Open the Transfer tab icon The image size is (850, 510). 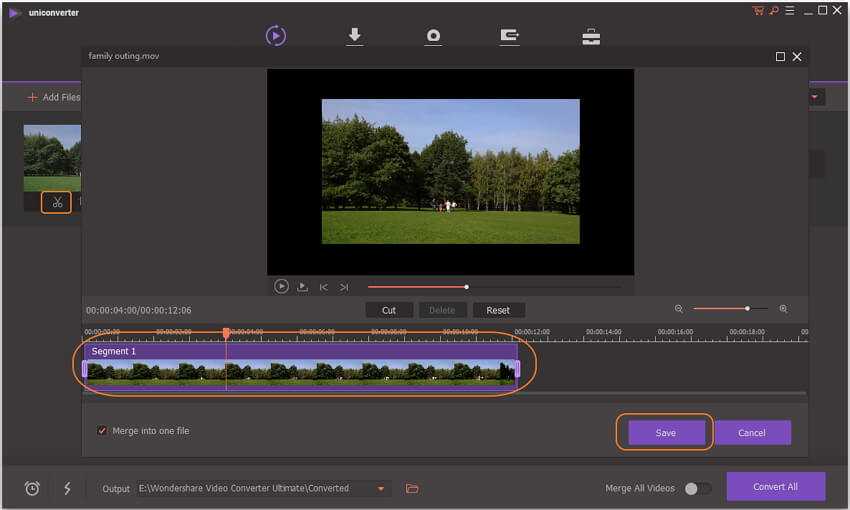point(510,36)
